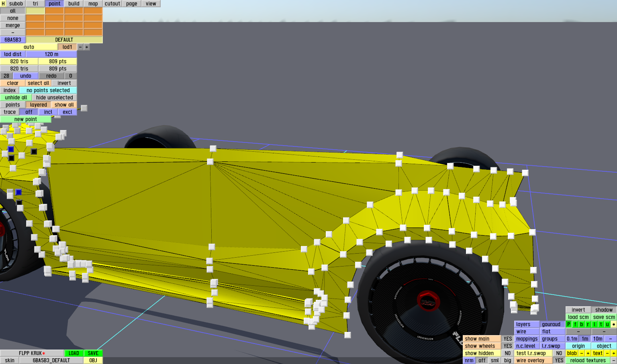
Task: Click the none layers button
Action: [13, 18]
